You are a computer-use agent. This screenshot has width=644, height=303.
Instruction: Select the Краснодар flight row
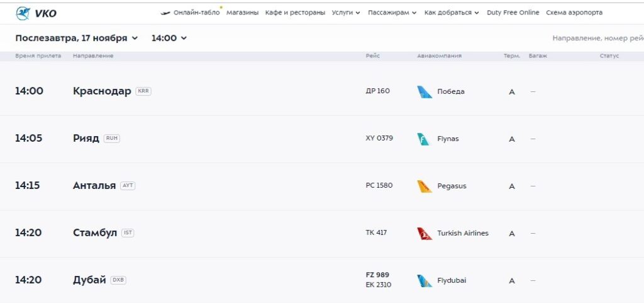[252, 91]
